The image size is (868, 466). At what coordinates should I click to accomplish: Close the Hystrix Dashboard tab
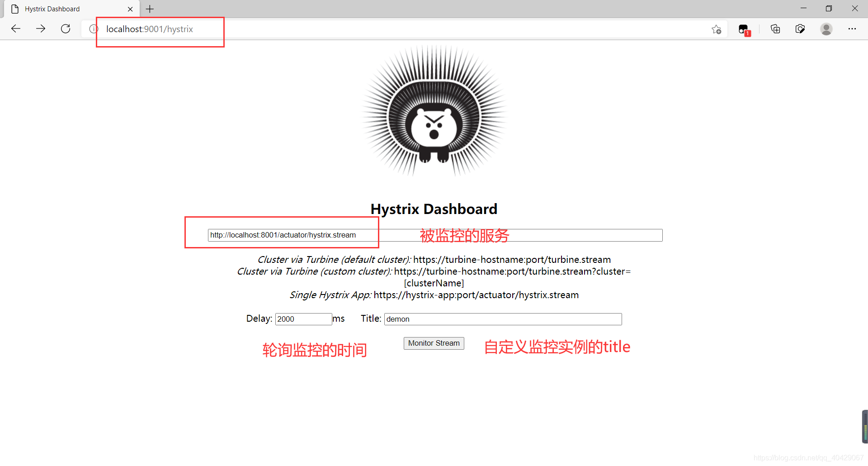(131, 9)
